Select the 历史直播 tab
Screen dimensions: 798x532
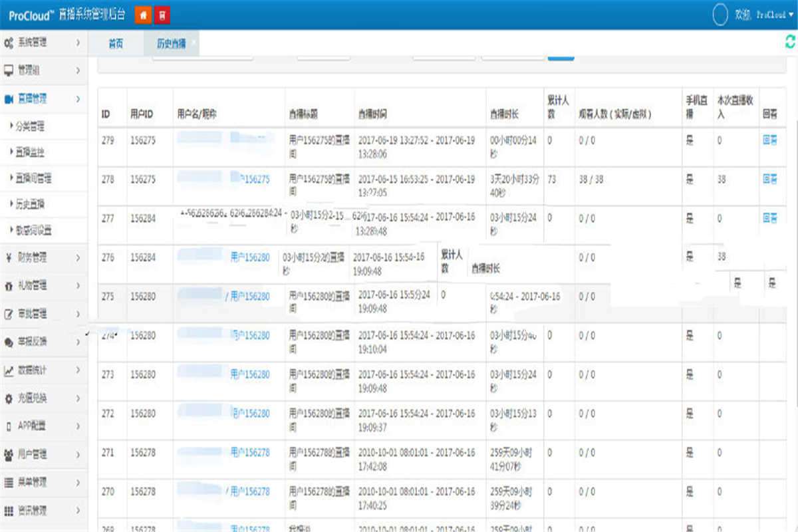click(x=171, y=44)
